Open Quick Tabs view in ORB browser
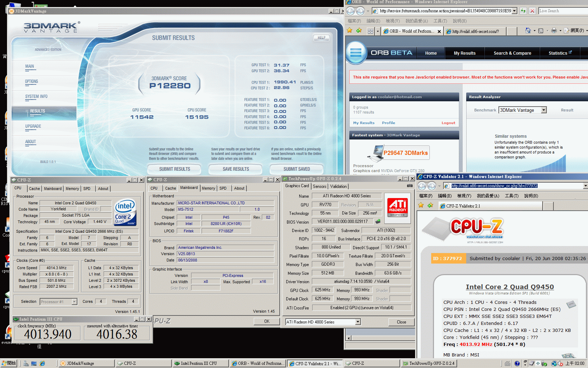Viewport: 588px width, 368px height. click(x=370, y=31)
